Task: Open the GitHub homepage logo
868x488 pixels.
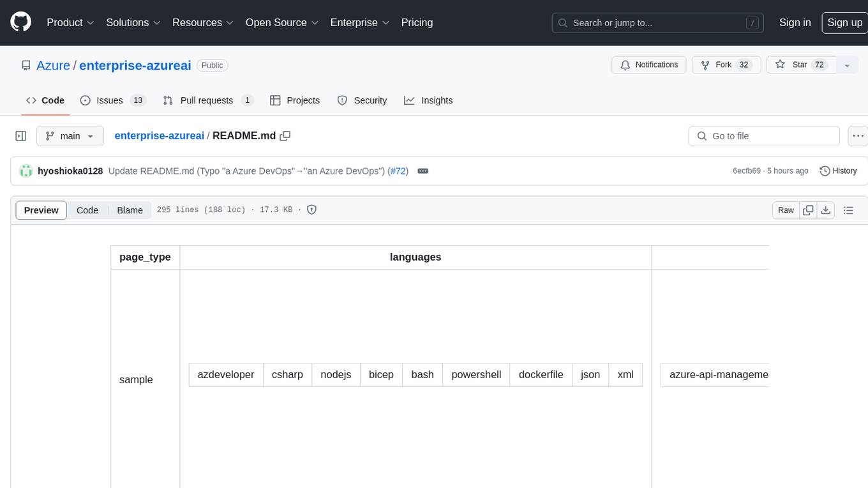Action: point(21,22)
